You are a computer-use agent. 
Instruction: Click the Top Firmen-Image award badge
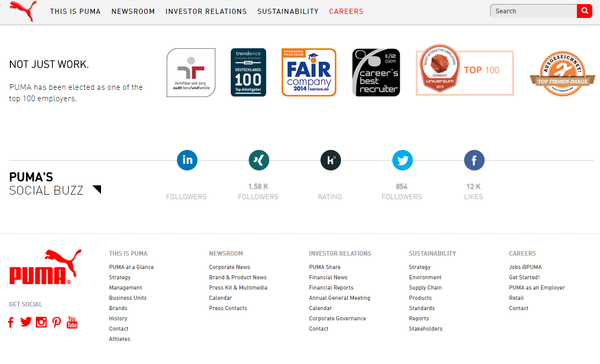click(562, 73)
